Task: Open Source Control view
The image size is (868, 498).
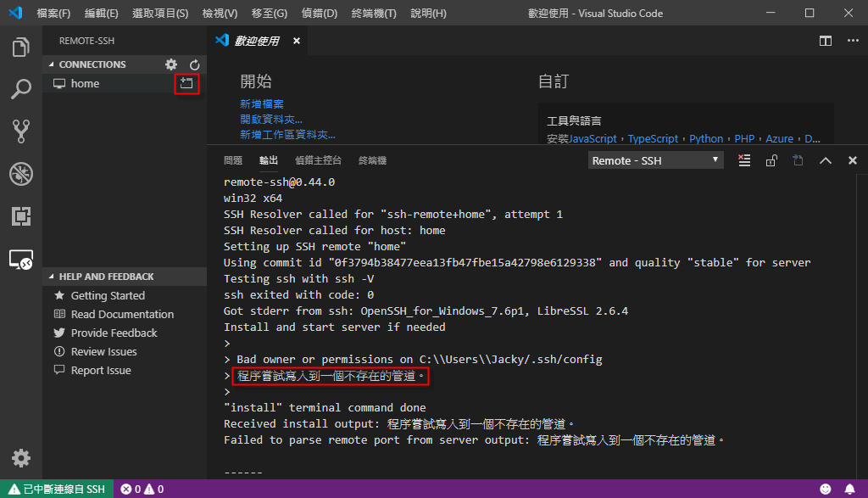Action: pyautogui.click(x=20, y=131)
